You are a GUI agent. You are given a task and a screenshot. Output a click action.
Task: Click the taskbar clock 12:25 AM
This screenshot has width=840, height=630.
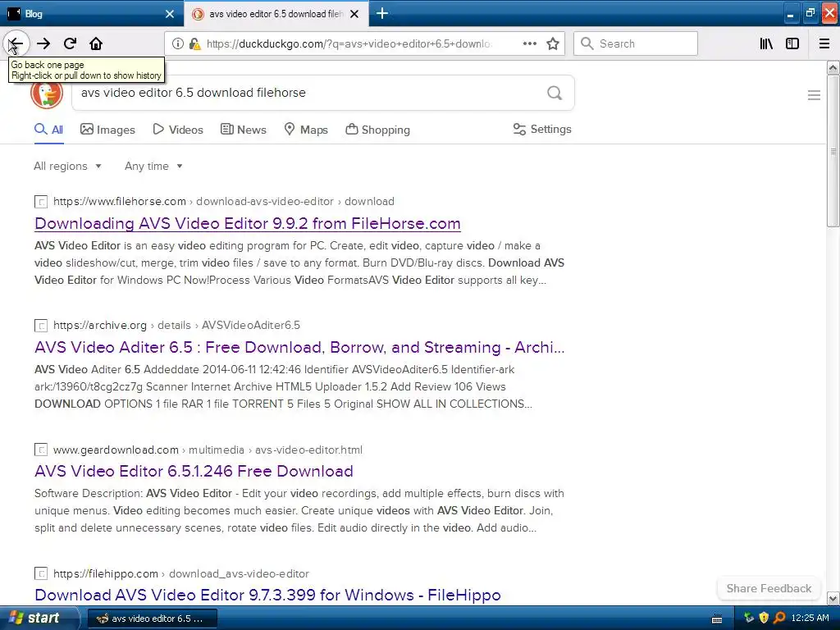click(x=810, y=618)
